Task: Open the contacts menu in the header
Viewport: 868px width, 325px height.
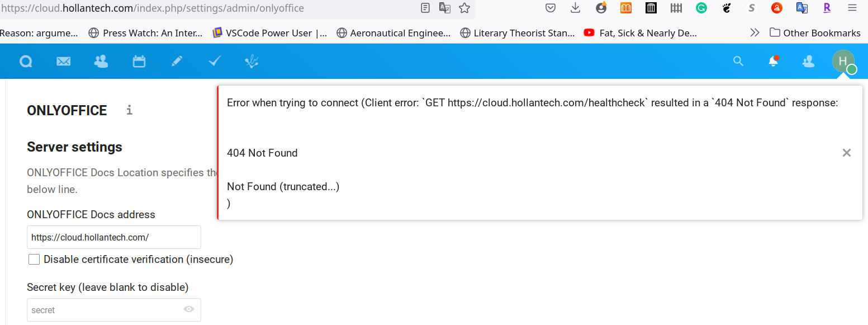Action: tap(808, 62)
